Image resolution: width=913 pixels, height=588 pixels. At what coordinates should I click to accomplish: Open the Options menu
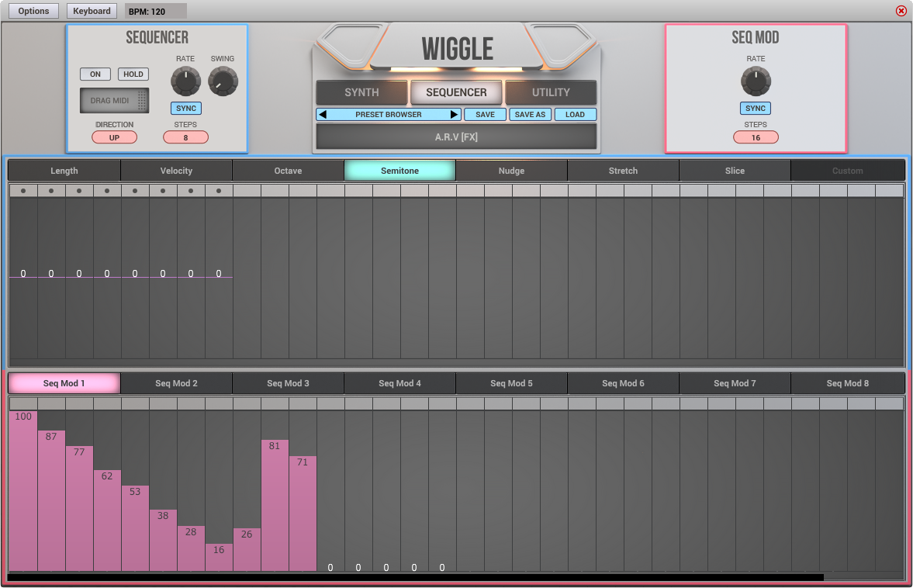(x=34, y=11)
